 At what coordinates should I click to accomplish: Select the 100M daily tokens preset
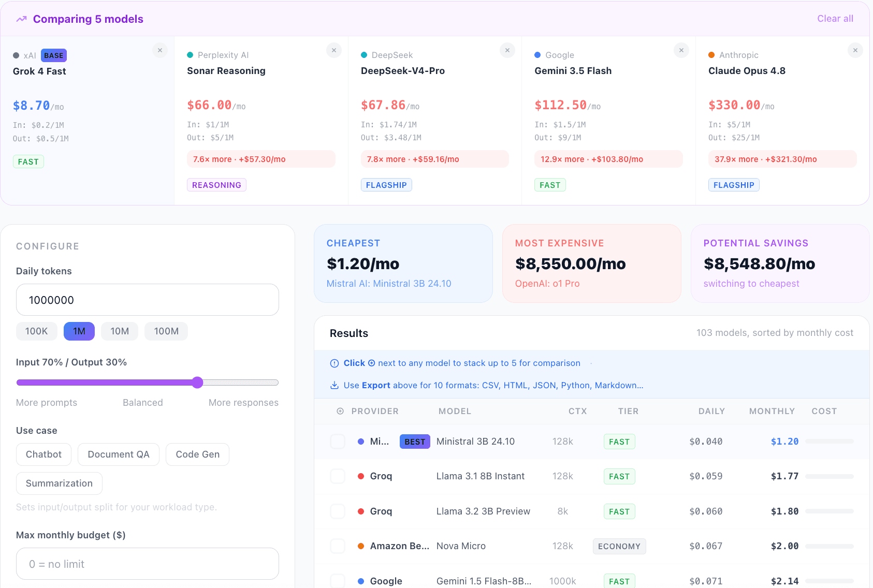pyautogui.click(x=166, y=331)
